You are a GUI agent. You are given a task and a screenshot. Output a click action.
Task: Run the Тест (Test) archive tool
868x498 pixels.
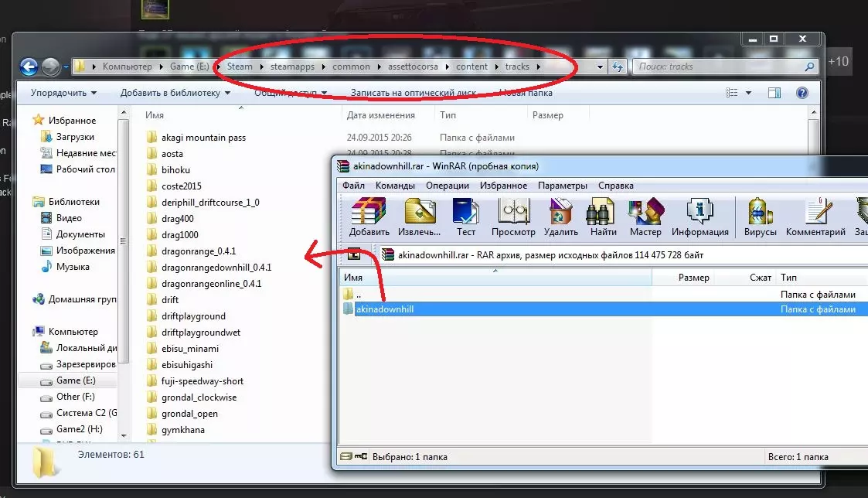[x=465, y=217]
